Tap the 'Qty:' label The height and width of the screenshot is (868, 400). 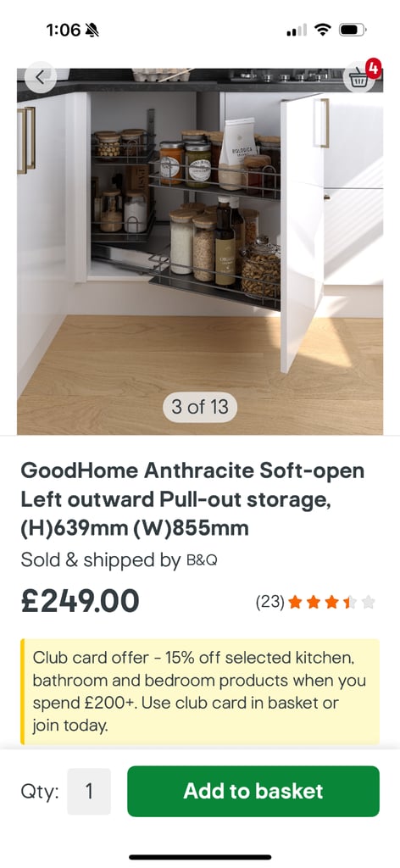coord(40,792)
